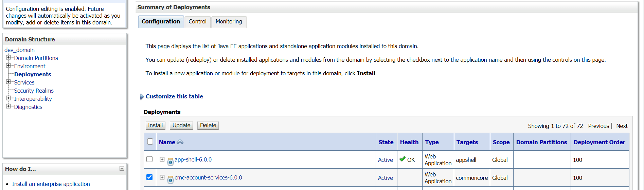Click the Customize this table arrow icon
This screenshot has width=644, height=190.
point(142,97)
